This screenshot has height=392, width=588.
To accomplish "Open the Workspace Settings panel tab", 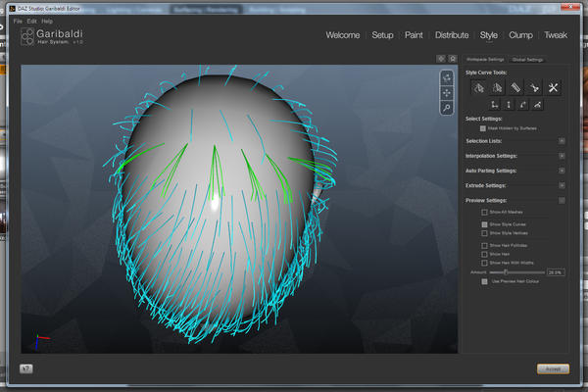I will coord(485,59).
